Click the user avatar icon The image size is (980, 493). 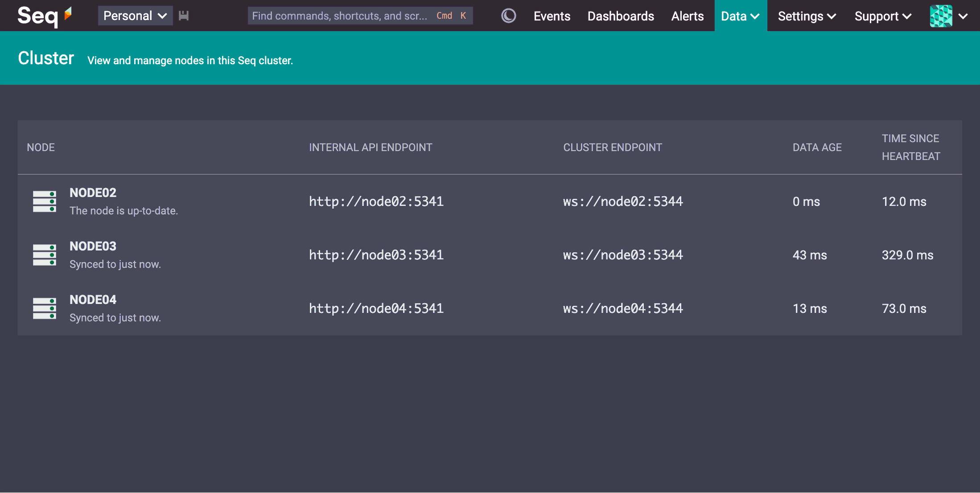[941, 16]
